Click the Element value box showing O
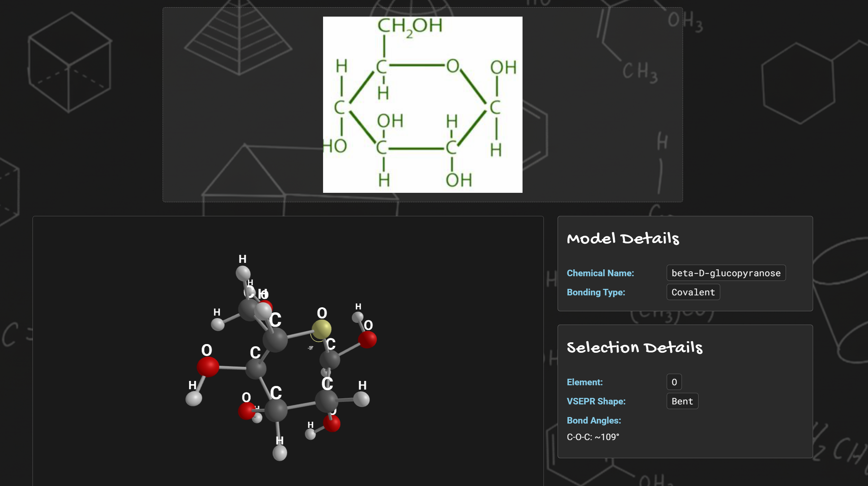This screenshot has height=486, width=868. pyautogui.click(x=674, y=382)
